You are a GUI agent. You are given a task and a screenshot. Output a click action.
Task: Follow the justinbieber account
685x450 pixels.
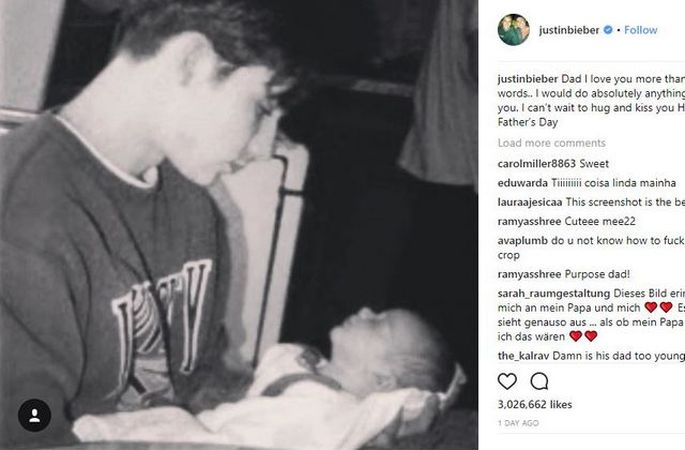pyautogui.click(x=640, y=30)
